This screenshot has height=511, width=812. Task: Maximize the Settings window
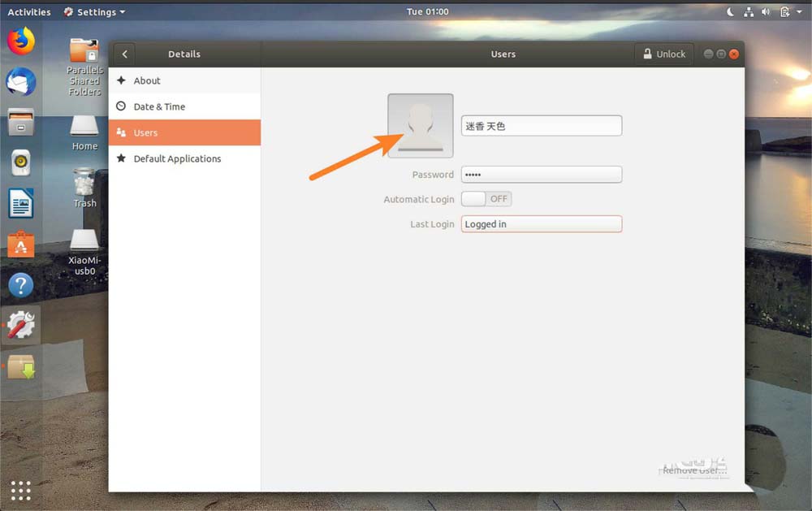point(721,54)
